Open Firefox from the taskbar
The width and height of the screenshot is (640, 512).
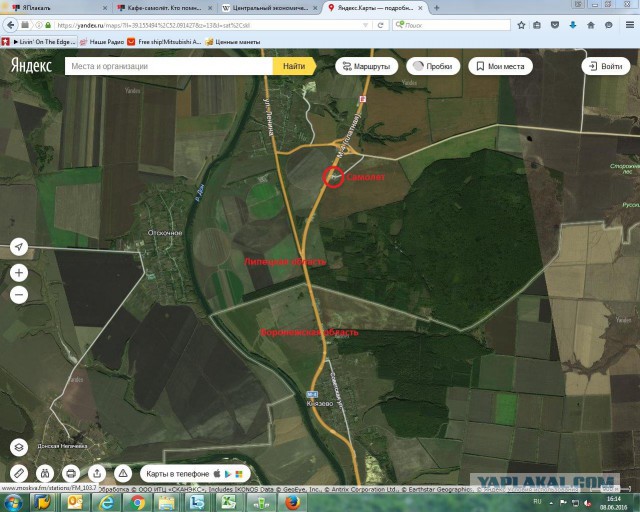click(292, 502)
